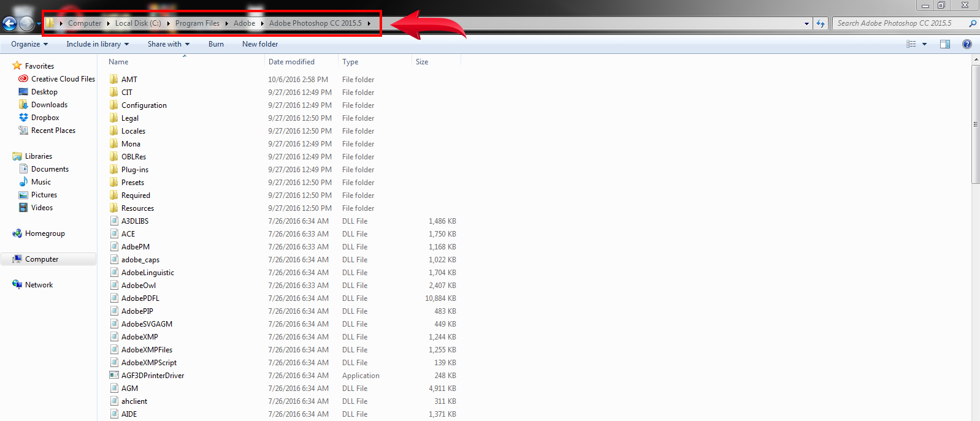Click the Videos library icon
The image size is (980, 421).
click(x=23, y=208)
